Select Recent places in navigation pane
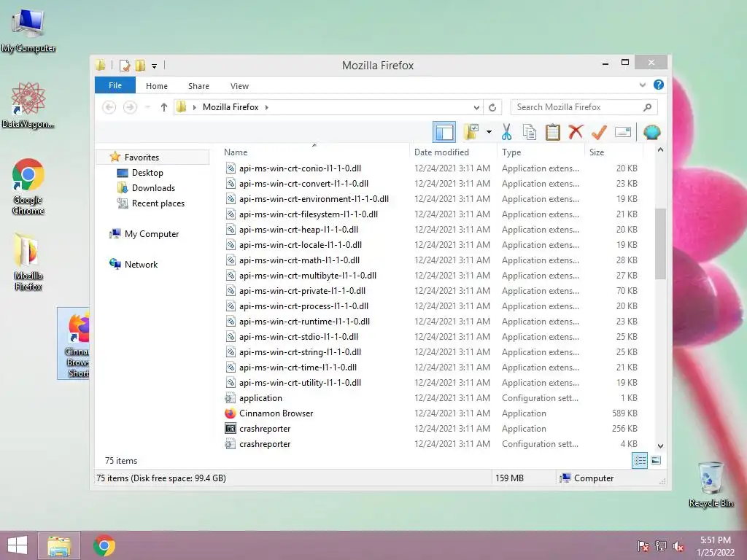This screenshot has width=747, height=560. pos(158,203)
